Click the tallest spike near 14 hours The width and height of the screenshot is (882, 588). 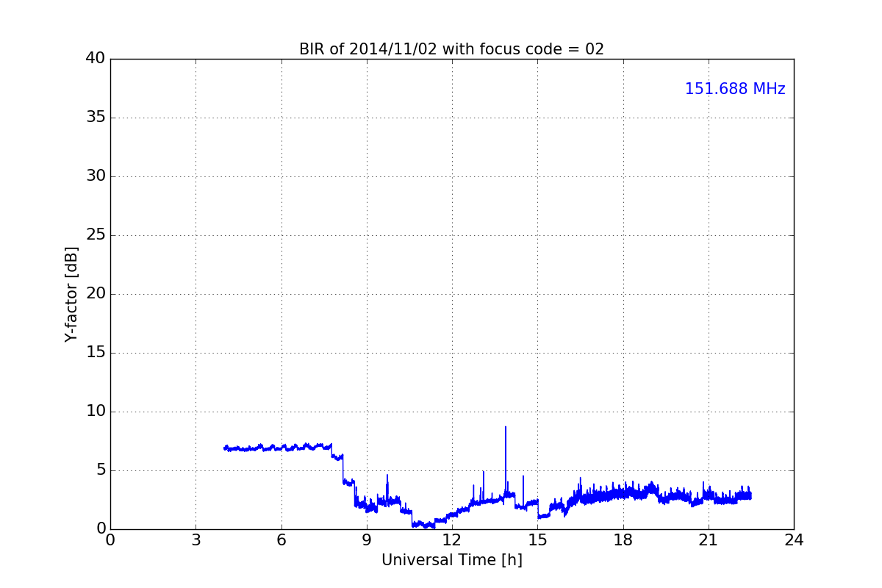coord(506,459)
